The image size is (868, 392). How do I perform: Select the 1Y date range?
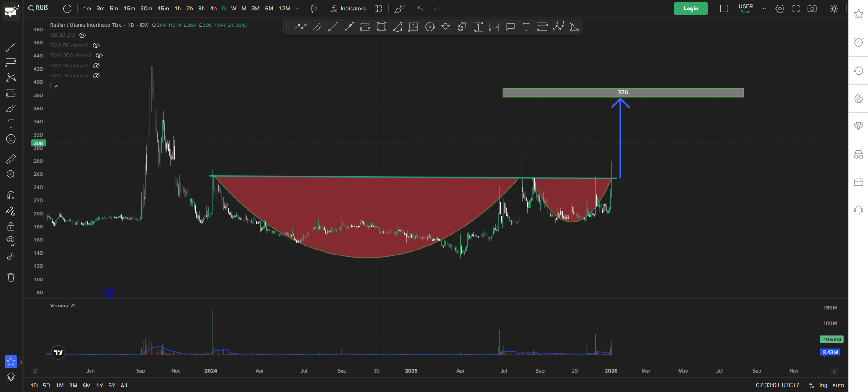tap(100, 386)
